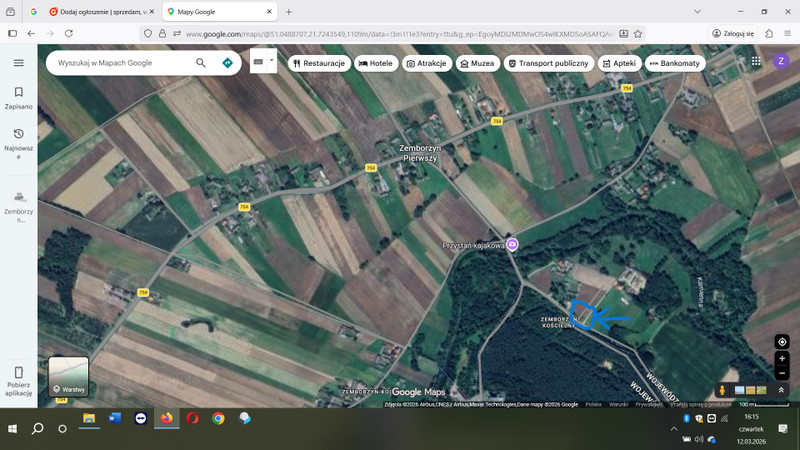This screenshot has height=450, width=800.
Task: Zoom in with the plus button
Action: 782,358
